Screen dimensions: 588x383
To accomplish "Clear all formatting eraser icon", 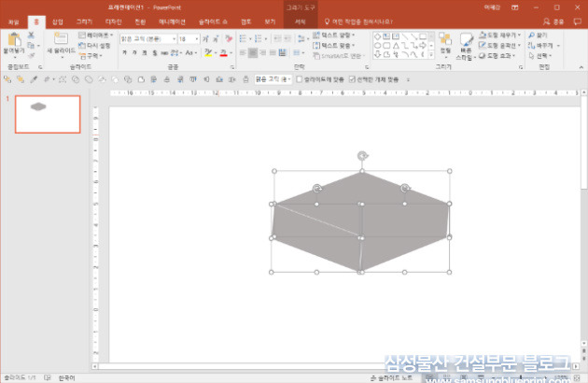I will click(x=229, y=38).
